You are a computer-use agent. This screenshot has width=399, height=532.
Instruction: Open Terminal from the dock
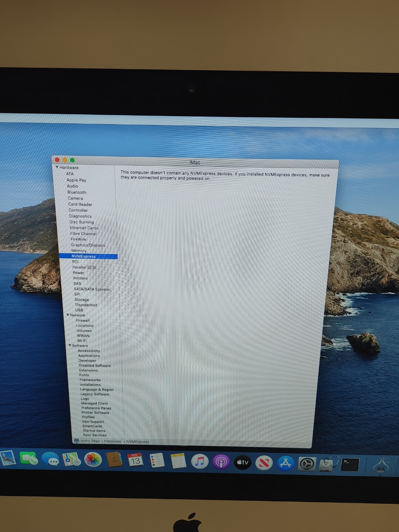350,464
